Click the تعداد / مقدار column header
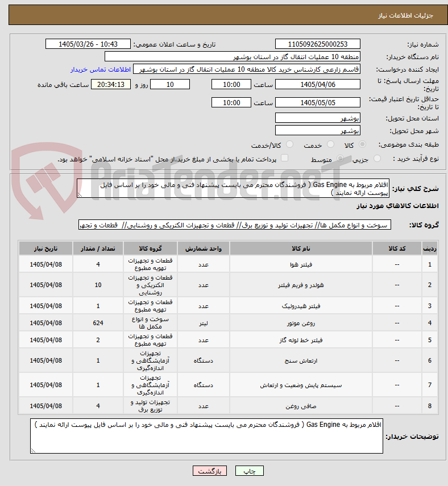This screenshot has width=448, height=486. point(98,248)
